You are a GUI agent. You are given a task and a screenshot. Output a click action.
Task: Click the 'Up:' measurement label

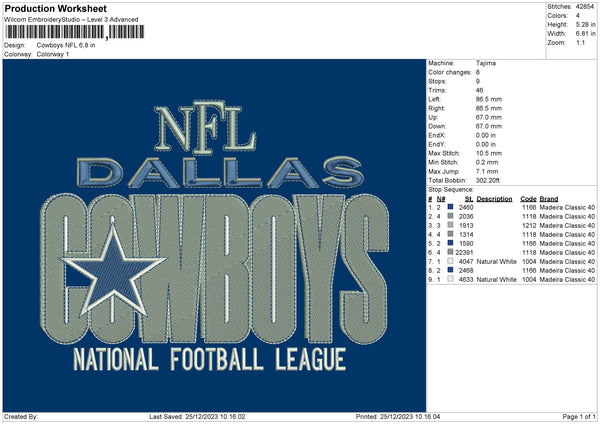coord(433,117)
